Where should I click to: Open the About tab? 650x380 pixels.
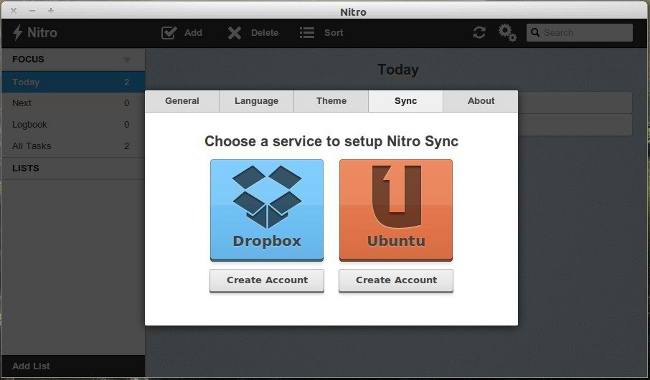[x=481, y=101]
